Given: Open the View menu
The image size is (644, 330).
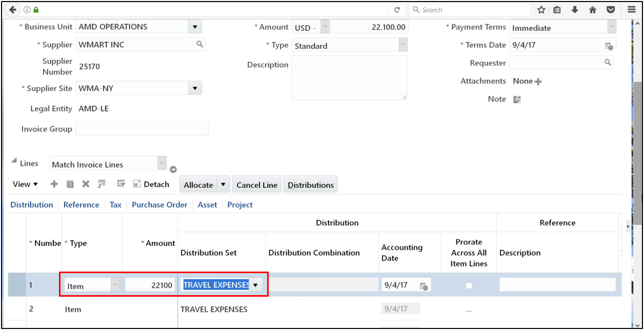Looking at the screenshot, I should 25,184.
